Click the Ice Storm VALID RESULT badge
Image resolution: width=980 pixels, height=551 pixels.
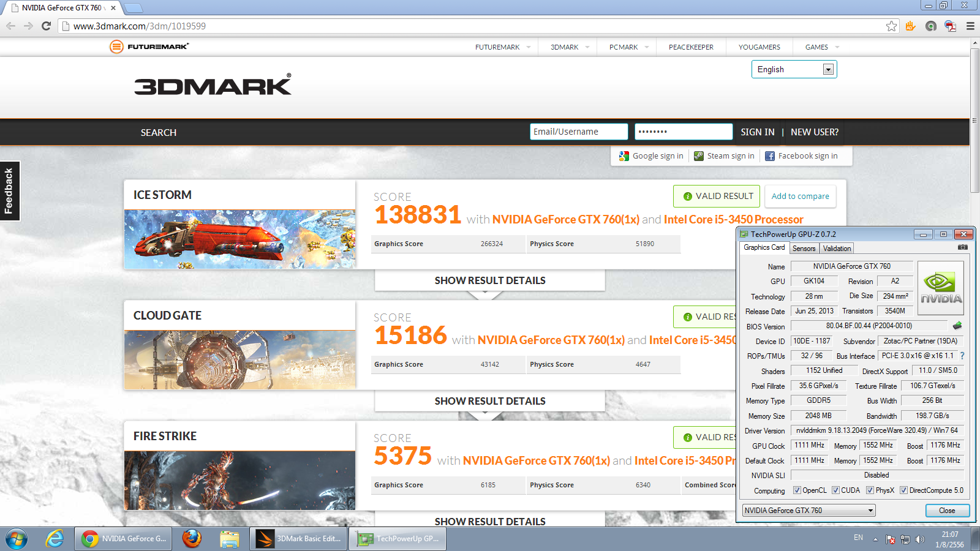(x=717, y=196)
